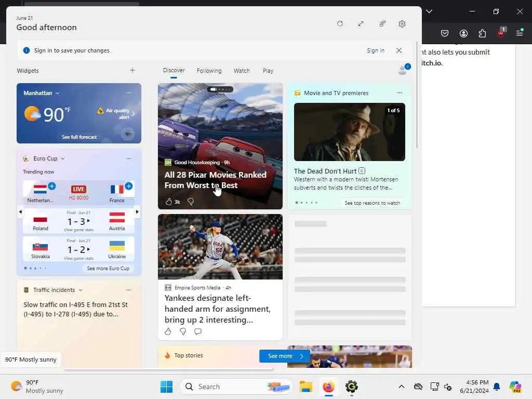Switch to the Watch tab
This screenshot has height=399, width=532.
pos(241,71)
